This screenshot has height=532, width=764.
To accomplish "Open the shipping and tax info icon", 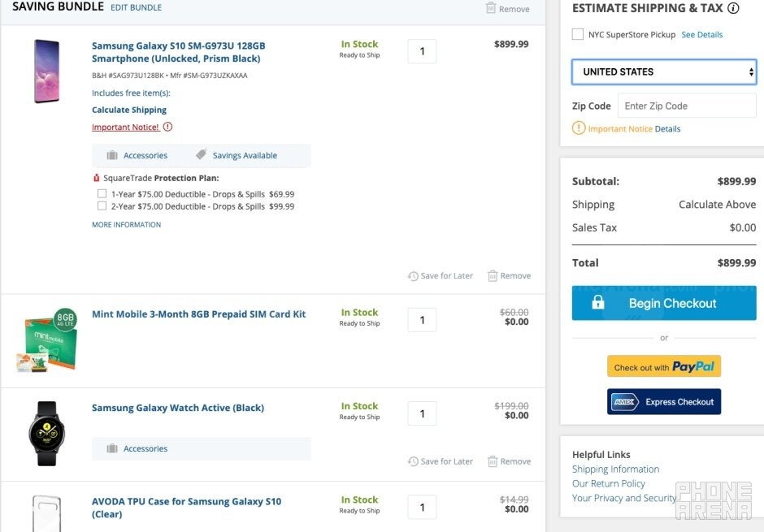I will click(733, 8).
